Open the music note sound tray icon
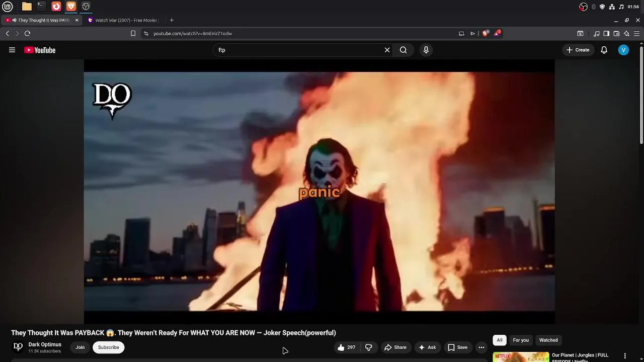 click(621, 7)
